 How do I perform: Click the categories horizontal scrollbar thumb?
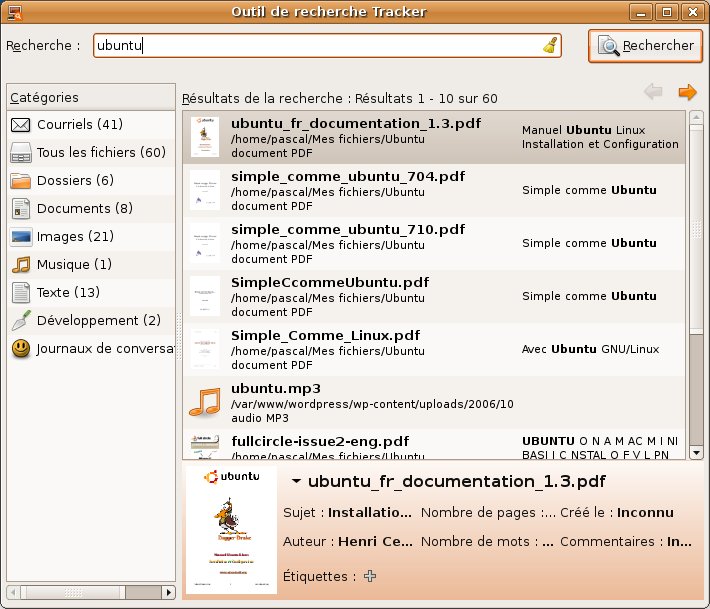coord(73,592)
